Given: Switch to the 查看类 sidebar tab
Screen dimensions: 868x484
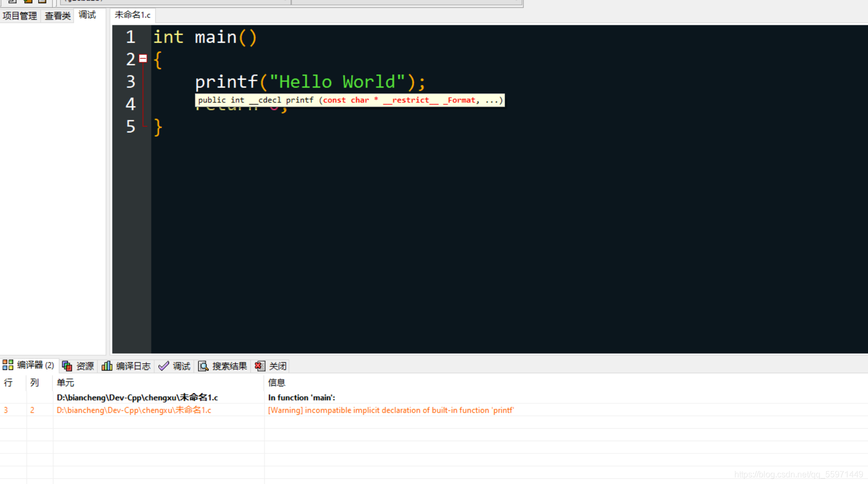Looking at the screenshot, I should click(58, 16).
